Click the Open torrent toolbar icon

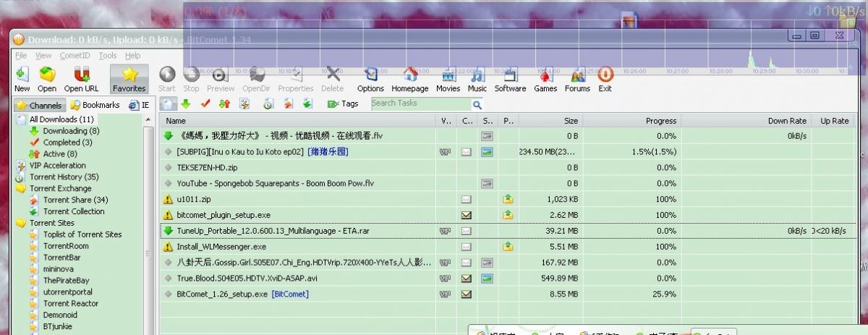click(x=47, y=79)
